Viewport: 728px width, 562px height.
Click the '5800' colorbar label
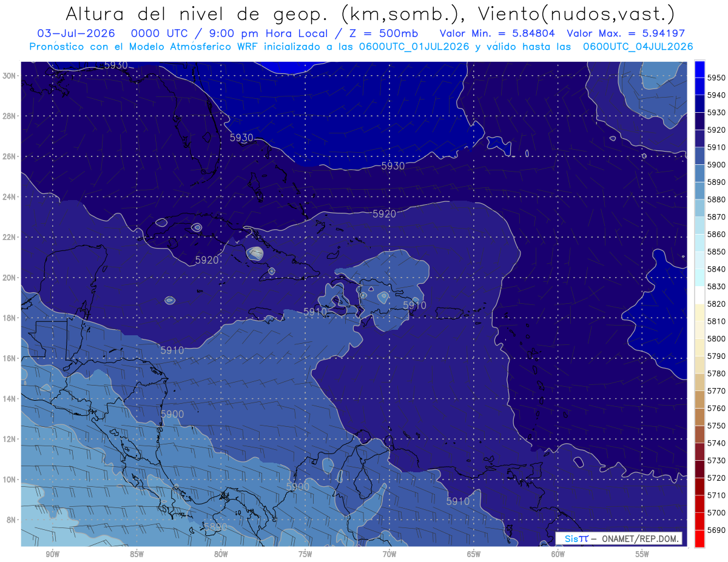[x=716, y=338]
